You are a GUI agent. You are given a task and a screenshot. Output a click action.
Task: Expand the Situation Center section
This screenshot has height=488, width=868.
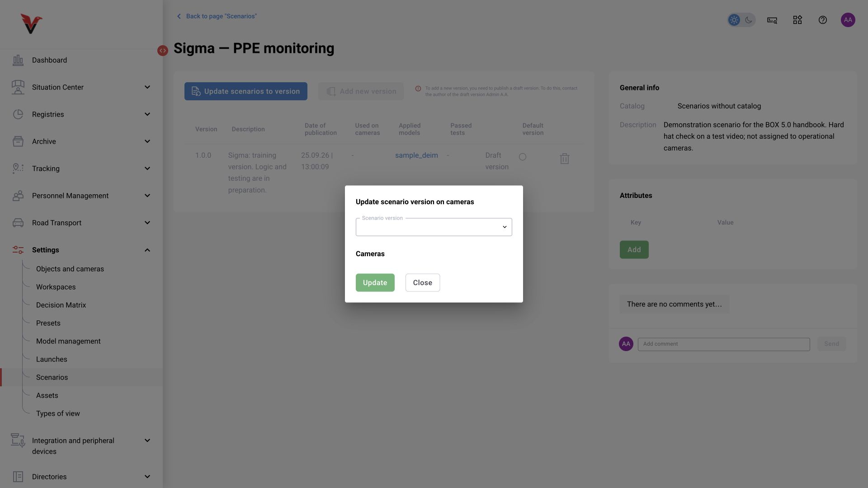[x=147, y=87]
